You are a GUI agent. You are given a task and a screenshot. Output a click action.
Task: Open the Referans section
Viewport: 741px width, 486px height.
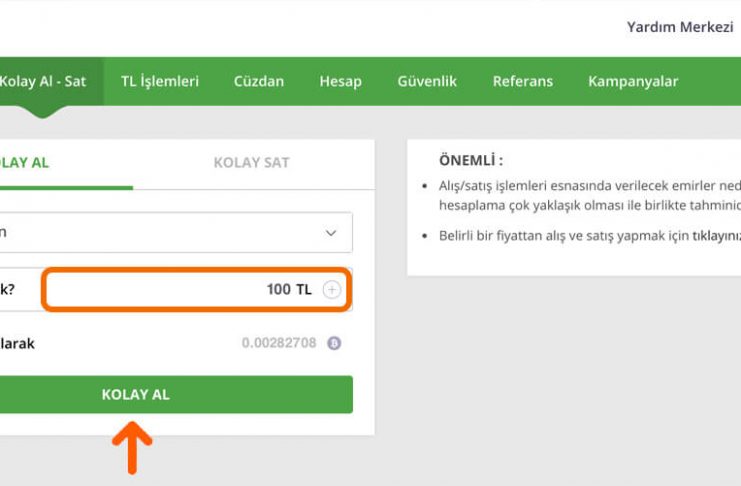pos(523,81)
